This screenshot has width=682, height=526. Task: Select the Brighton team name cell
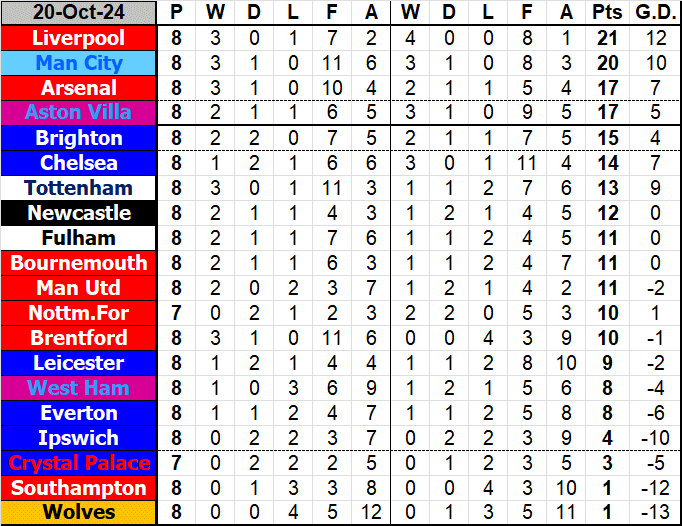tap(79, 138)
